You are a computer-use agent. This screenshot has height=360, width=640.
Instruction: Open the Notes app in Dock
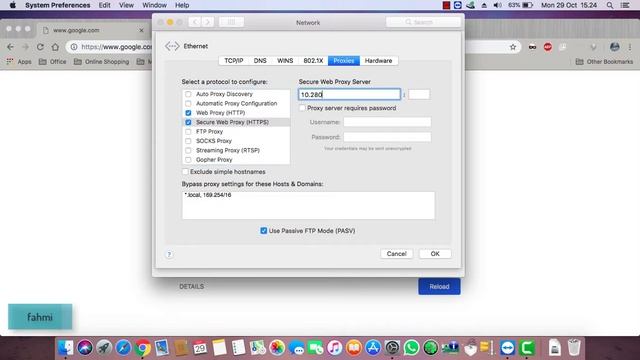point(219,348)
